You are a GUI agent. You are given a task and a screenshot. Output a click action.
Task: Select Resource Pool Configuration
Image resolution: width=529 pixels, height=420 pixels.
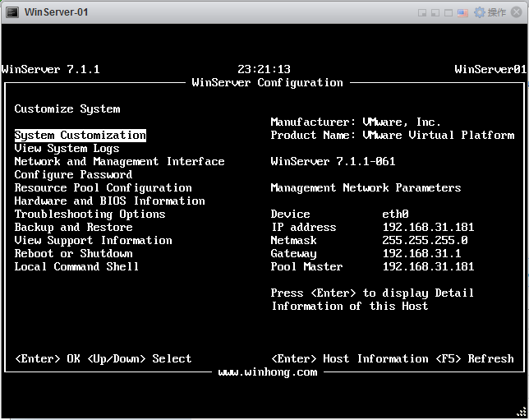coord(103,187)
